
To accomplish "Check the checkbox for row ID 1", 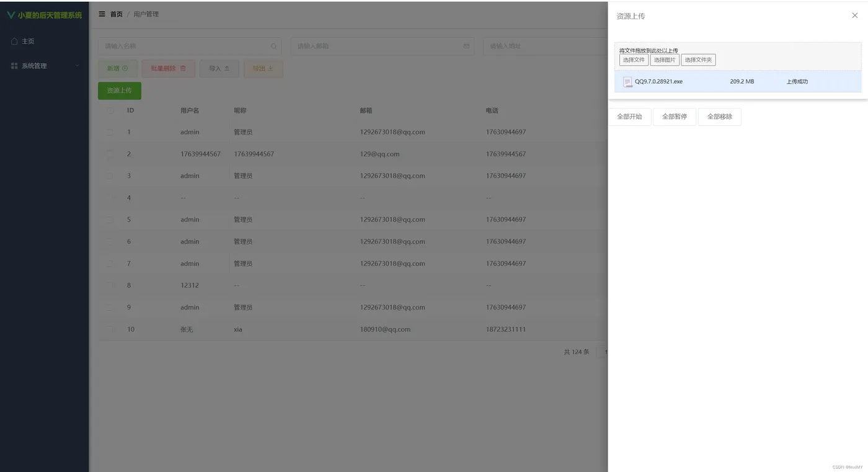I will (110, 132).
